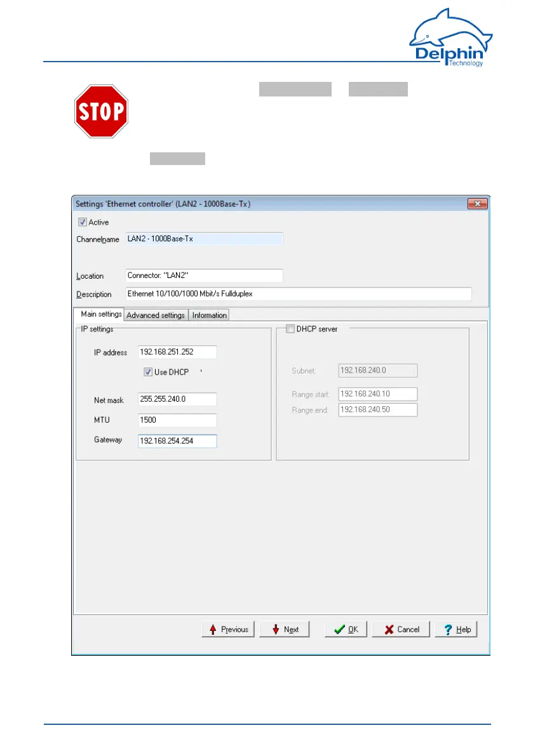Click the Next button
The height and width of the screenshot is (756, 533).
click(x=285, y=629)
